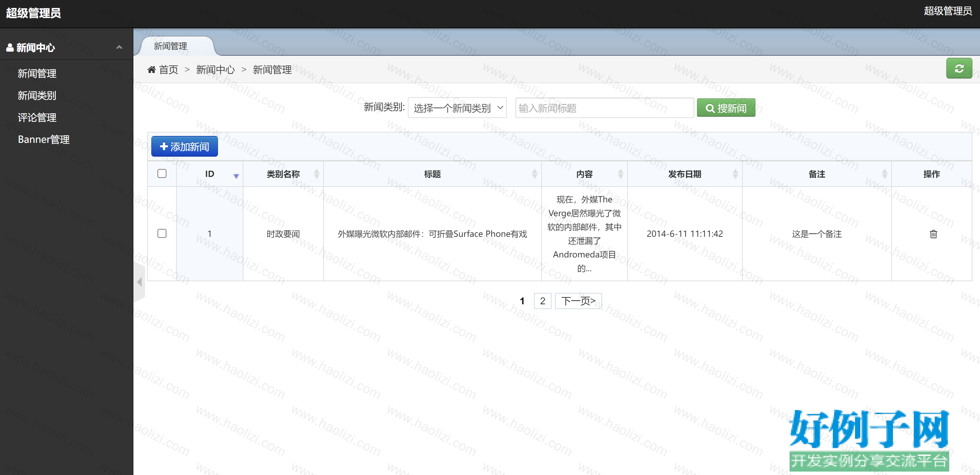Click the home icon in breadcrumb

pos(151,69)
